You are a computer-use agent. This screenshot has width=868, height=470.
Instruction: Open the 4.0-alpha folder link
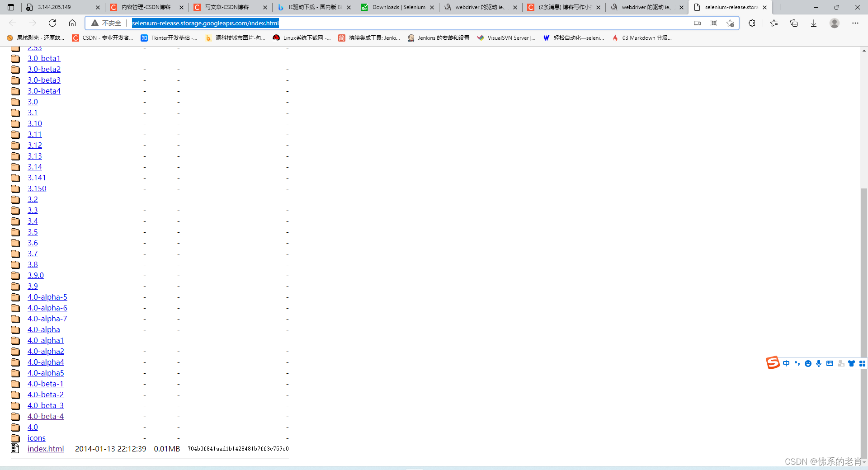[x=44, y=329]
